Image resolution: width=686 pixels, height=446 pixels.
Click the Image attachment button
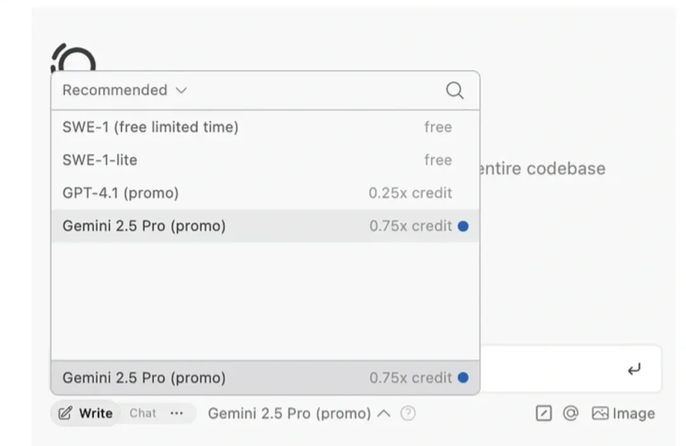click(623, 413)
